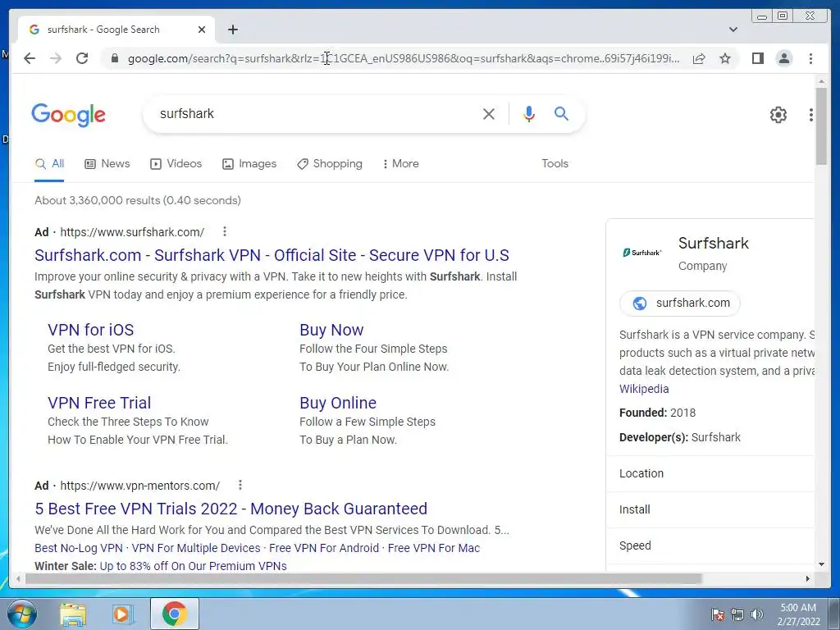Reload the page with refresh icon

tap(82, 58)
